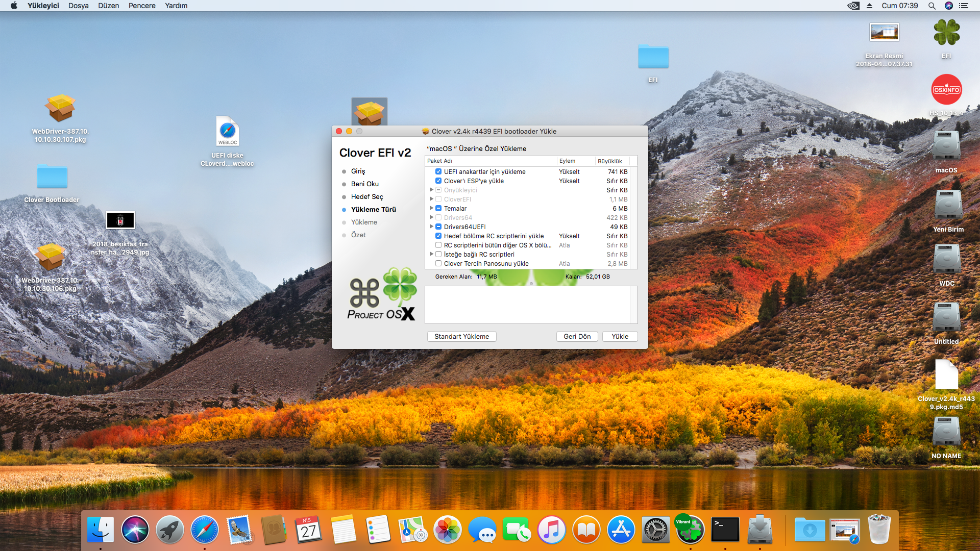The height and width of the screenshot is (551, 980).
Task: Open WebDriver-387.10.10.10.30.107.pkg desktop file
Action: tap(60, 108)
